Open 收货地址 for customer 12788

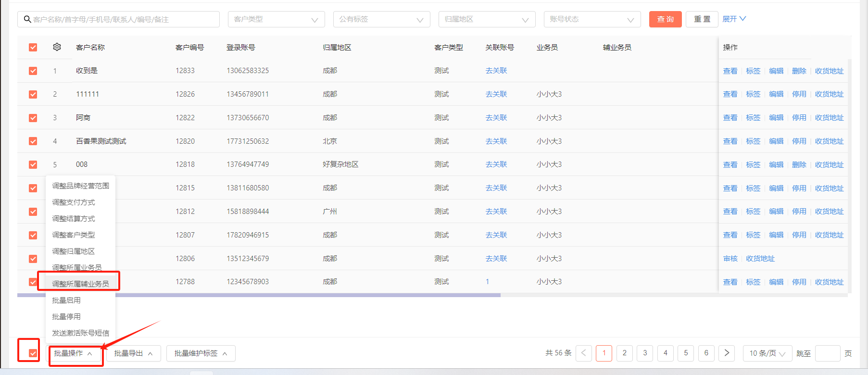829,282
